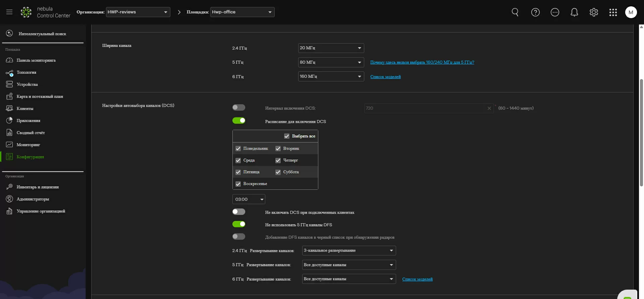Expand the 5 ГГц channel width dropdown
The width and height of the screenshot is (644, 299).
(331, 62)
